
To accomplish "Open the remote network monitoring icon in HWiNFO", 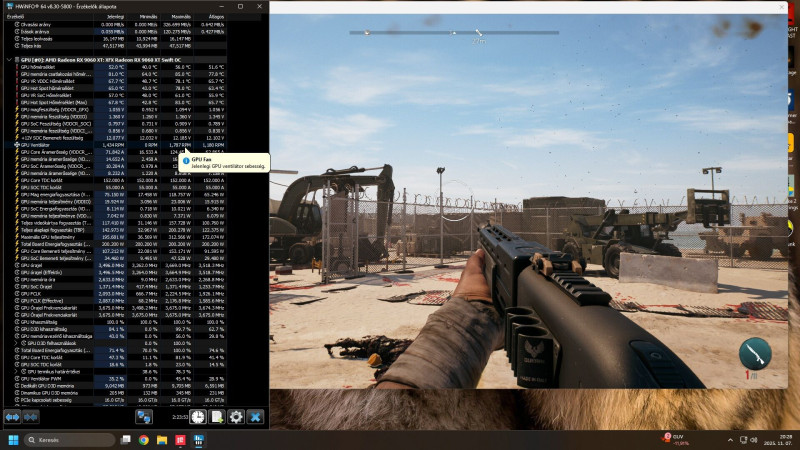I will (144, 417).
